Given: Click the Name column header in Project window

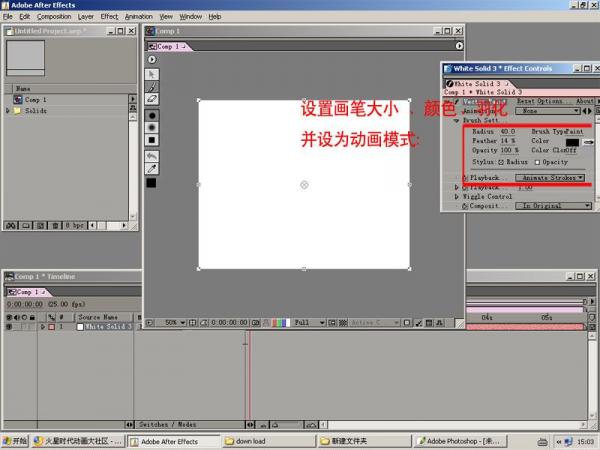Looking at the screenshot, I should coord(23,88).
